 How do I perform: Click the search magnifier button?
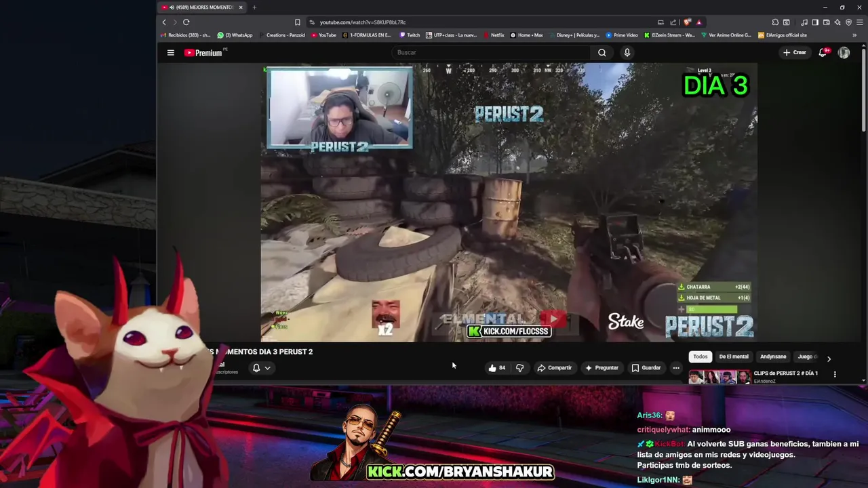(x=601, y=52)
